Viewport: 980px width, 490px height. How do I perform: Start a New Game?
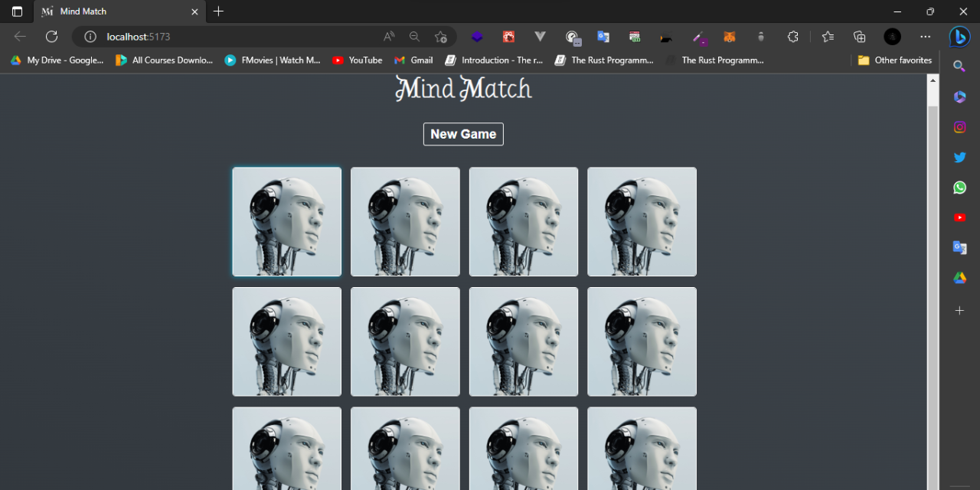point(463,134)
